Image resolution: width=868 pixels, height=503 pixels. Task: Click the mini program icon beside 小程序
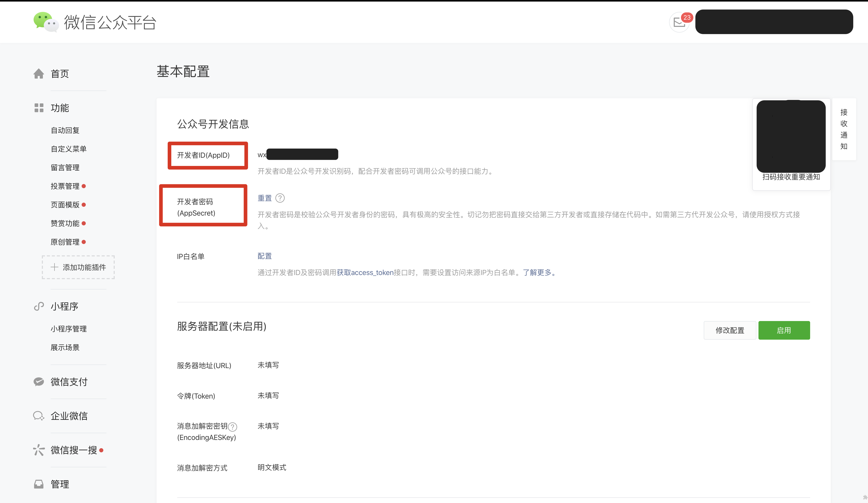click(38, 306)
